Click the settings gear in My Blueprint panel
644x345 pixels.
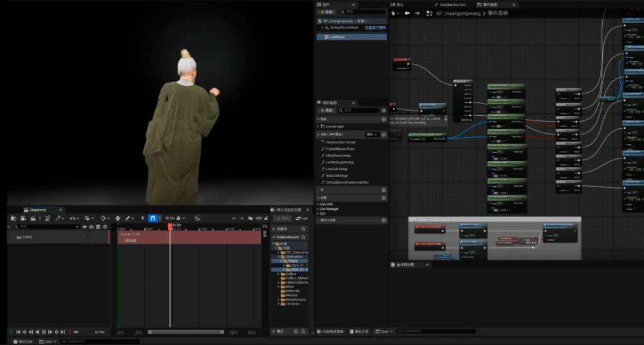coord(384,111)
